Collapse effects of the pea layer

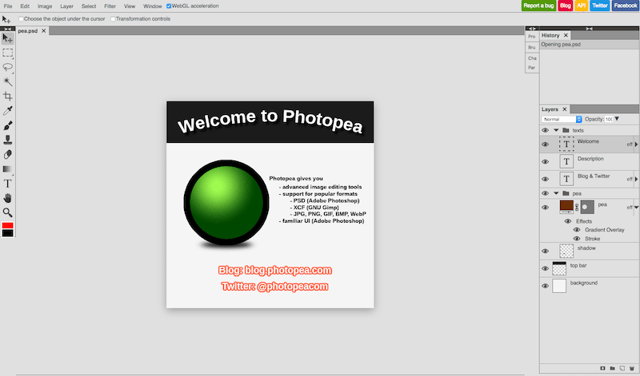636,207
